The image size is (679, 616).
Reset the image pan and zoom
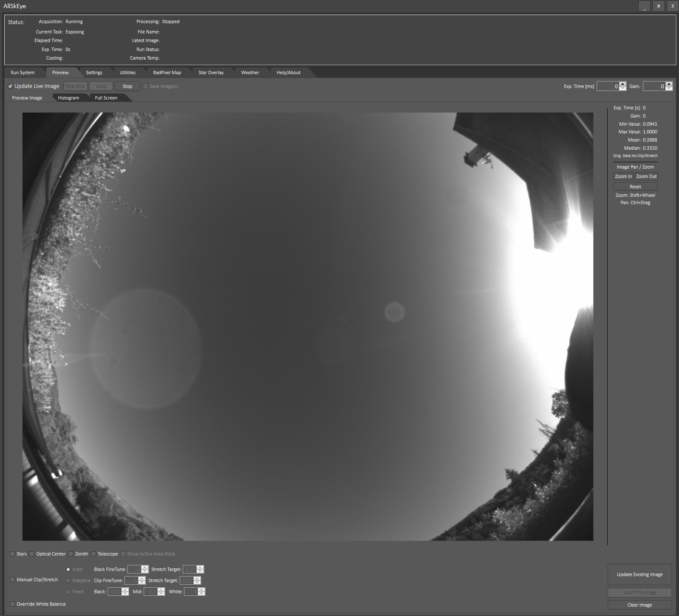click(635, 187)
